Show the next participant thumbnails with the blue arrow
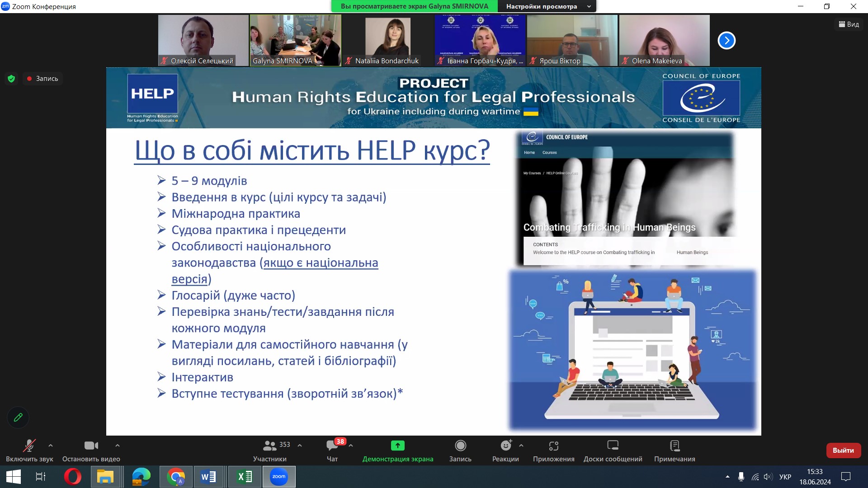 (726, 40)
